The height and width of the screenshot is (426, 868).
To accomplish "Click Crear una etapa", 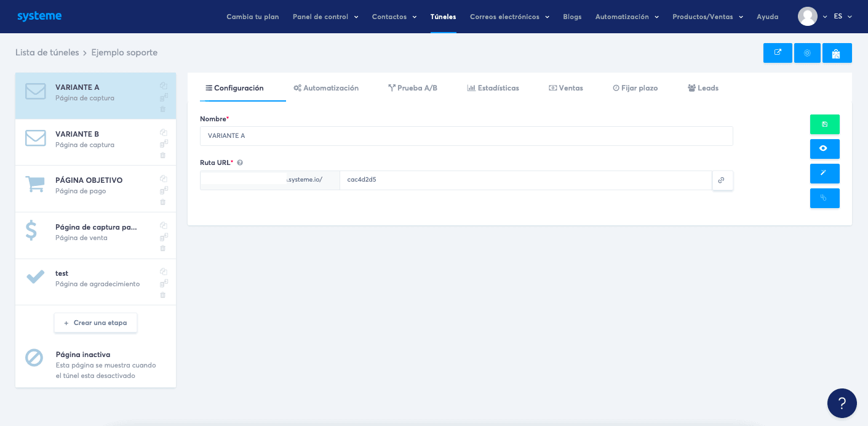I will tap(95, 322).
